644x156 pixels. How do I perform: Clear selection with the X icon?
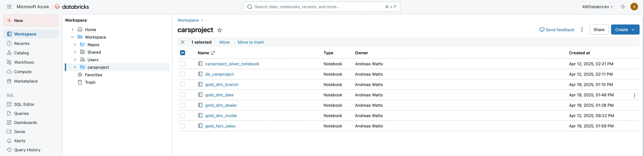(x=183, y=42)
